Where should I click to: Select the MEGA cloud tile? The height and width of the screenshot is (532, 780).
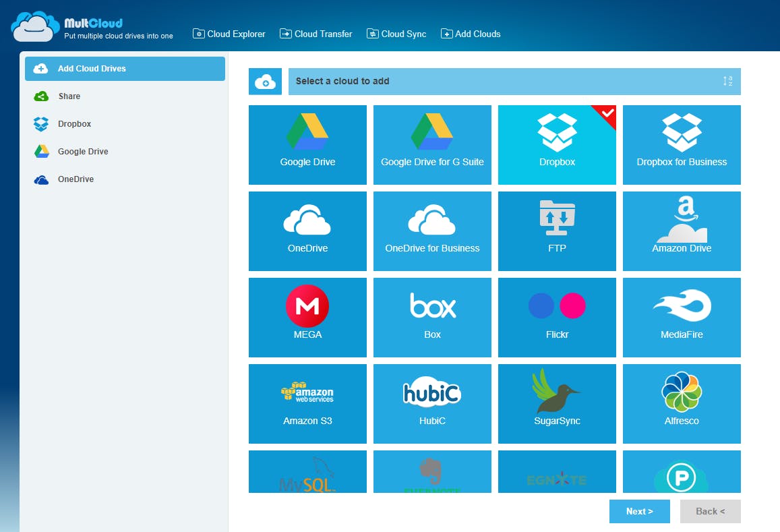click(x=307, y=318)
